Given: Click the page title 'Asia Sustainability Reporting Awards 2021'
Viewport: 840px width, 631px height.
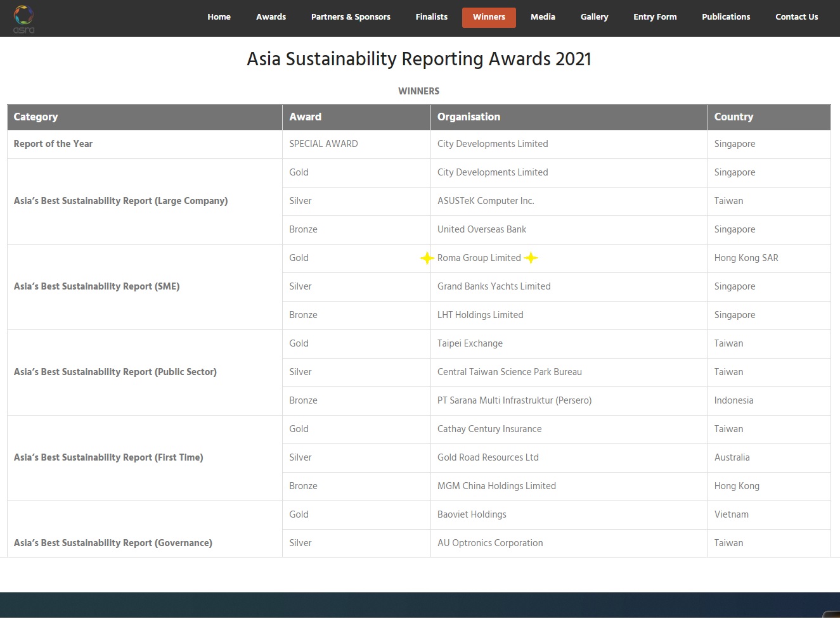Looking at the screenshot, I should [x=419, y=59].
